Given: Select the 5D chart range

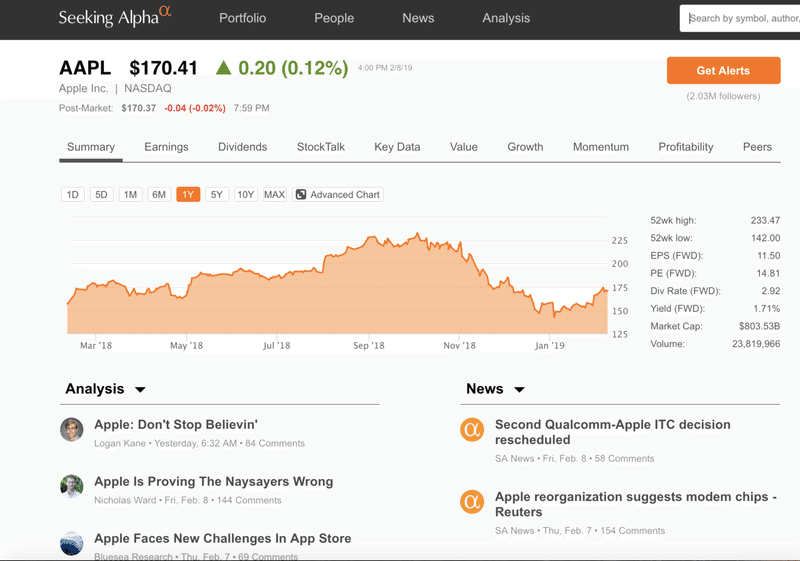Looking at the screenshot, I should click(x=101, y=194).
